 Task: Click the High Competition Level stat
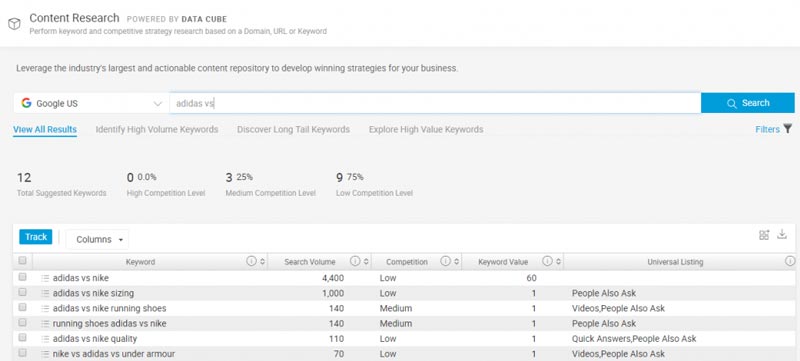166,185
